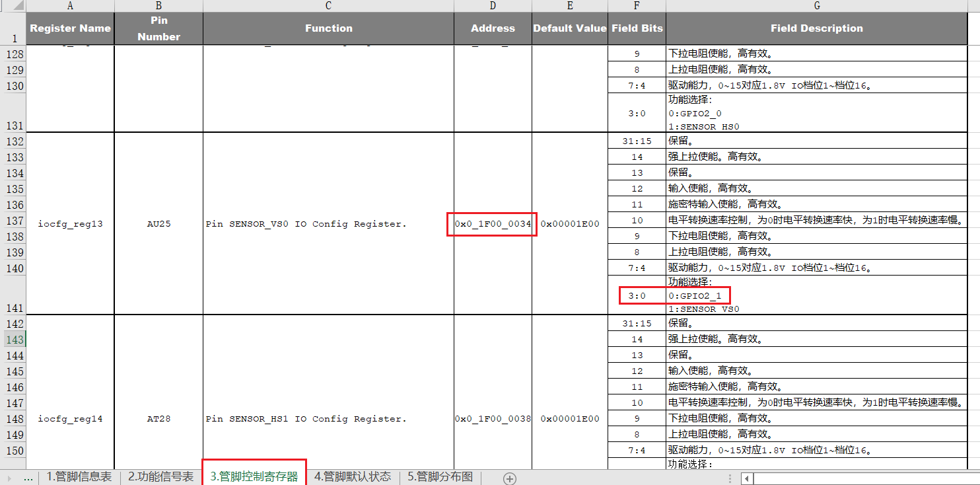This screenshot has height=485, width=980.
Task: Select row header 141
Action: (13, 295)
